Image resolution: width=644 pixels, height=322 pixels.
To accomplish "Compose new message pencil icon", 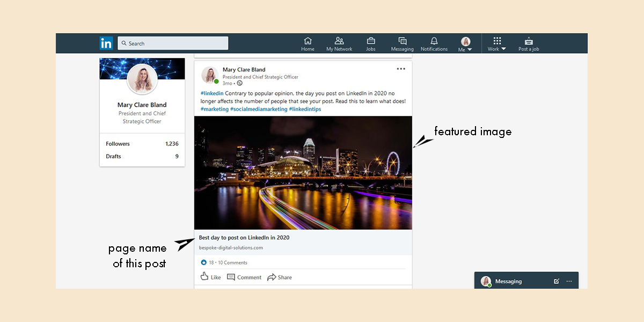I will 557,281.
